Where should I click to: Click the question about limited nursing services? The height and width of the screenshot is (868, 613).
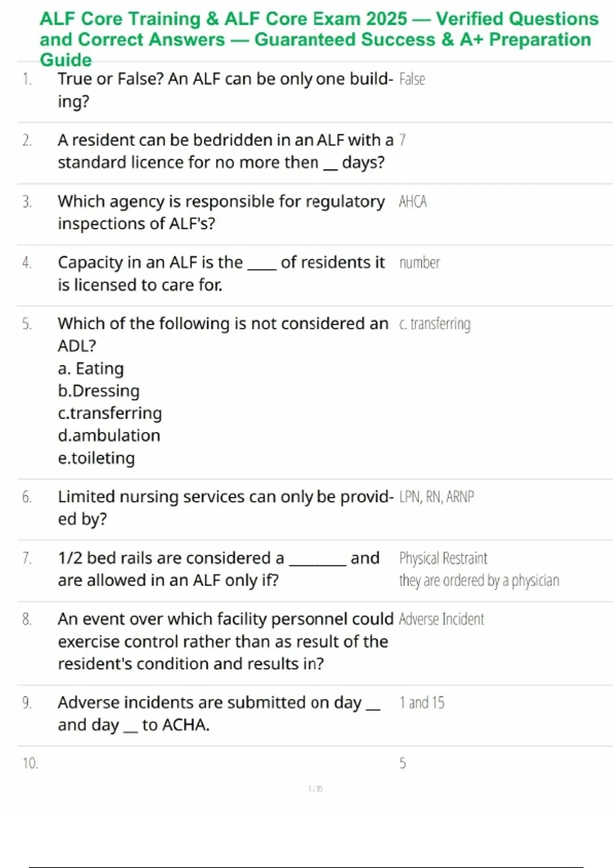click(x=225, y=508)
